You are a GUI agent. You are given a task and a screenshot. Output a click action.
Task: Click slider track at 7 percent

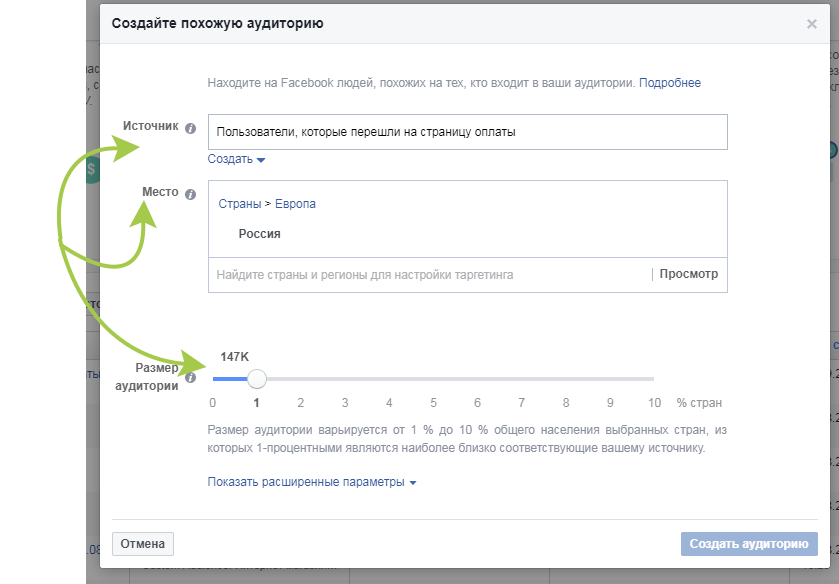tap(521, 380)
